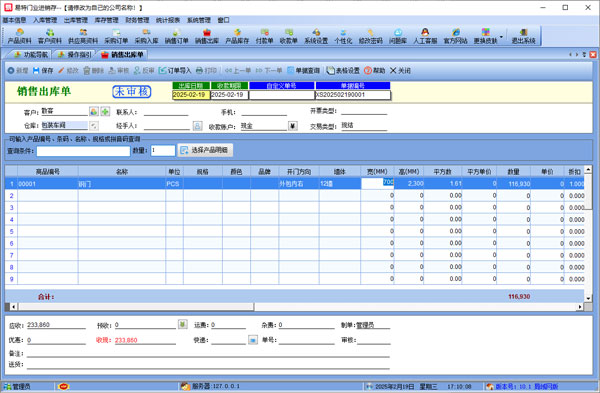Click 新增 in document toolbar

click(18, 70)
